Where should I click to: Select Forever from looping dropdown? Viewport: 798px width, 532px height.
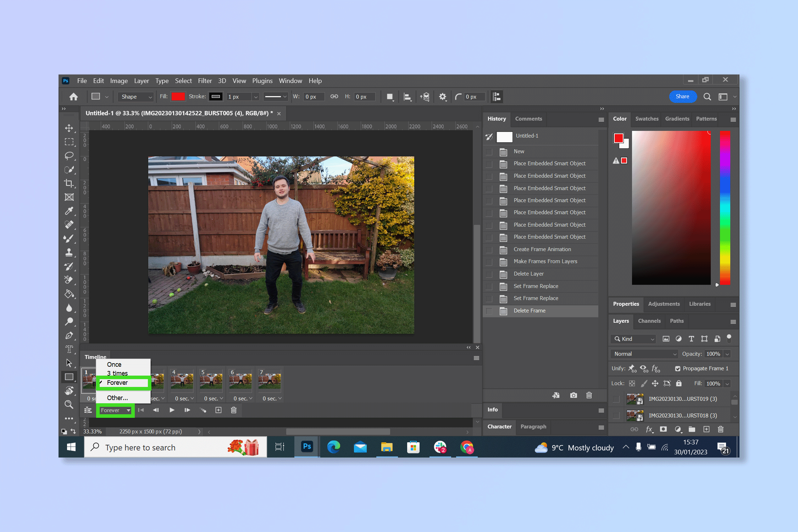pos(117,382)
